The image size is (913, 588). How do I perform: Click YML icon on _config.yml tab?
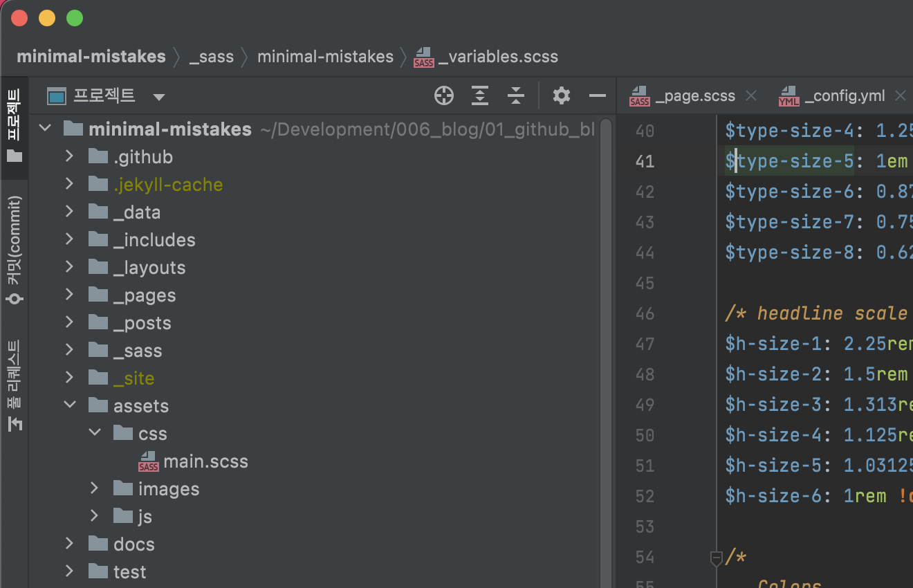tap(789, 96)
